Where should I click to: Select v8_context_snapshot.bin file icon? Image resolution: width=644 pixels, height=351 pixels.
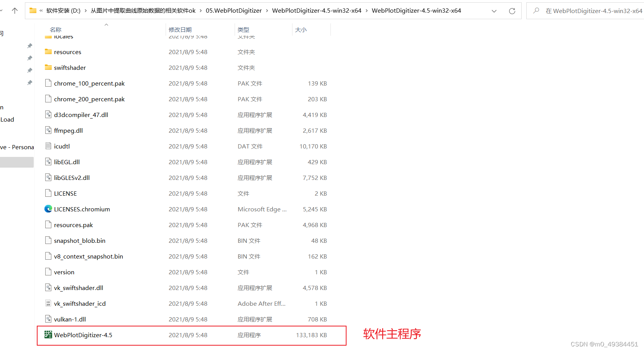[x=48, y=256]
